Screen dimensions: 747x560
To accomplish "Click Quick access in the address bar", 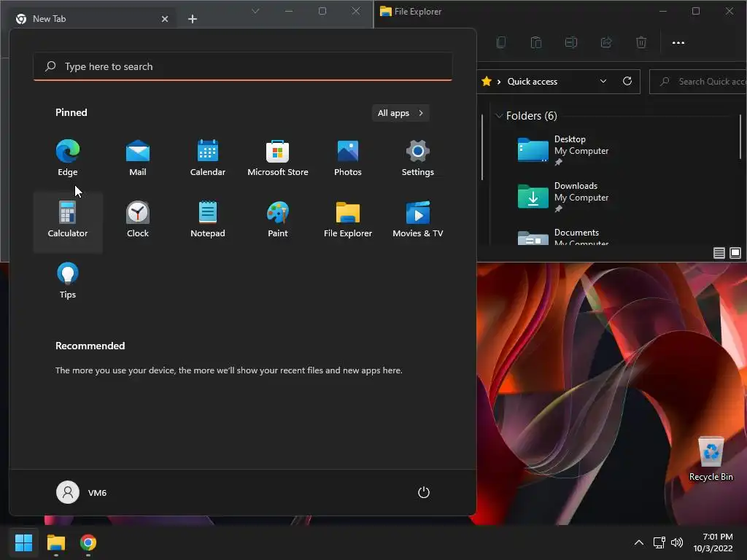I will (532, 82).
